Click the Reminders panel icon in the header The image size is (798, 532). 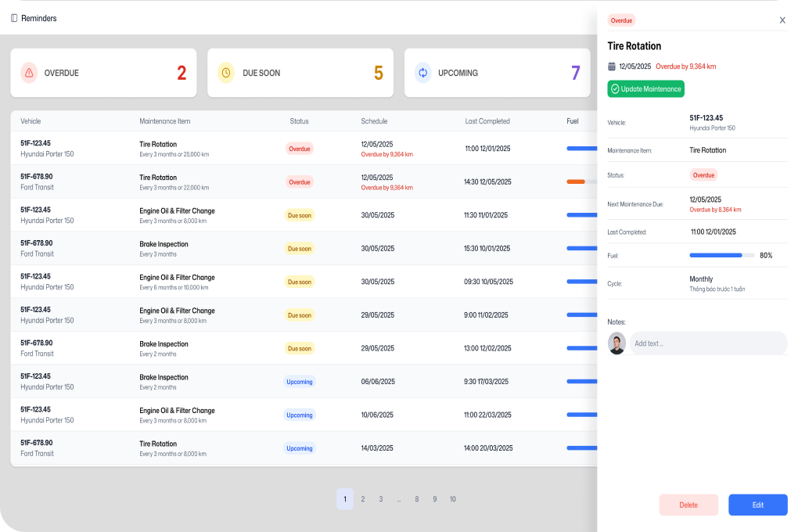point(13,16)
